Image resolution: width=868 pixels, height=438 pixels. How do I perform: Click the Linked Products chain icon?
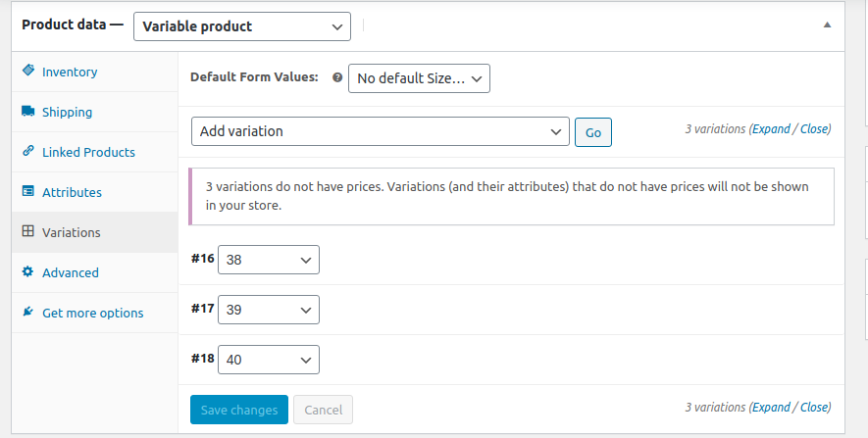(27, 152)
